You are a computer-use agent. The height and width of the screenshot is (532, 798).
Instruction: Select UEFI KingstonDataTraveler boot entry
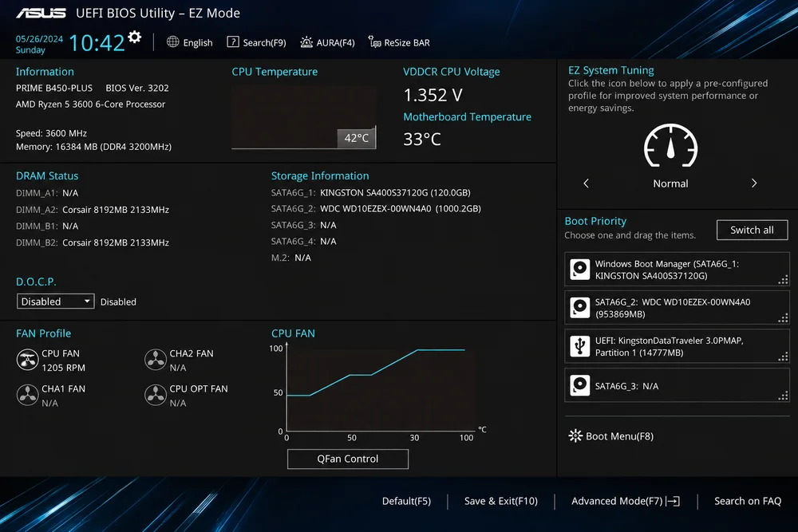coord(677,346)
